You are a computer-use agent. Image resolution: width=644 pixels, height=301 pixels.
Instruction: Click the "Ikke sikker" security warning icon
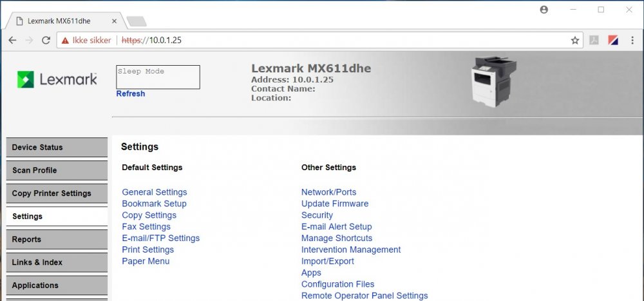[64, 40]
